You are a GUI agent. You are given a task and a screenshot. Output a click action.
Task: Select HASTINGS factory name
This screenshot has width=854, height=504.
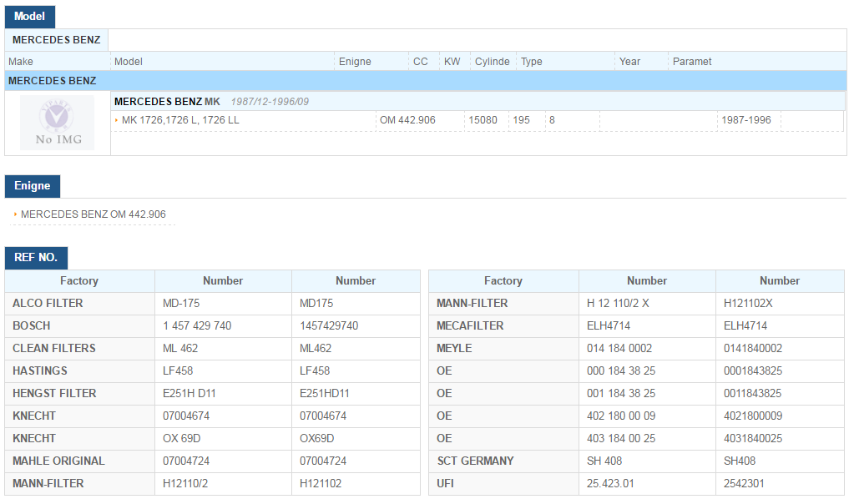pos(40,371)
